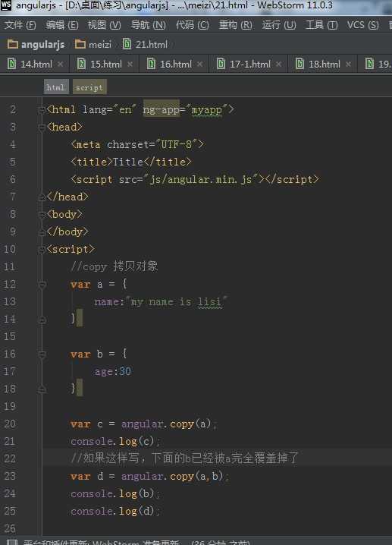Select the script structure breadcrumb
The height and width of the screenshot is (545, 392).
89,87
